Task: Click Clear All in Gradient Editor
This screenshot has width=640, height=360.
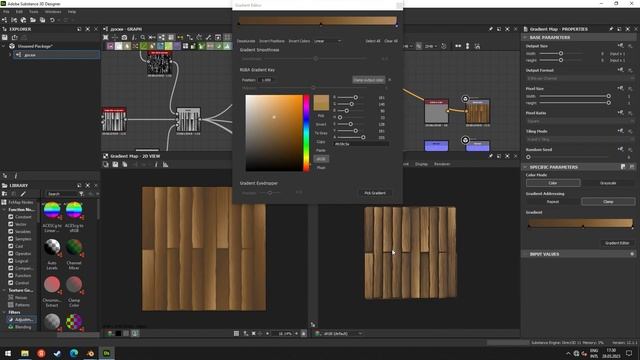Action: point(391,41)
